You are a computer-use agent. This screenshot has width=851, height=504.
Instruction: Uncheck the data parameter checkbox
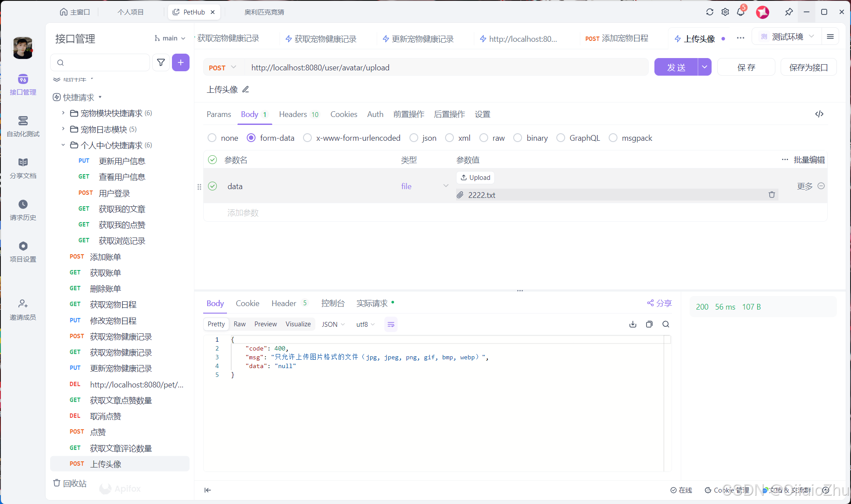pyautogui.click(x=212, y=186)
